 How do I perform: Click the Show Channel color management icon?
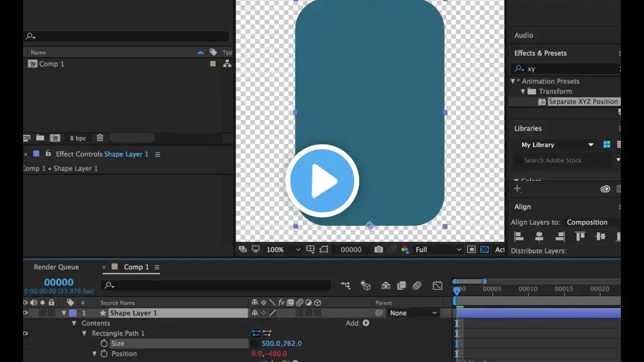(x=405, y=249)
